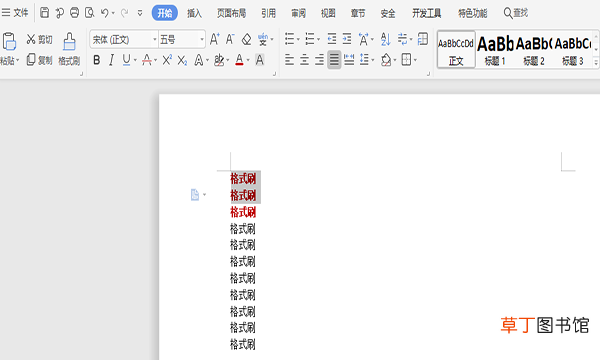Toggle strikethrough formatting
This screenshot has height=360, width=600.
147,60
